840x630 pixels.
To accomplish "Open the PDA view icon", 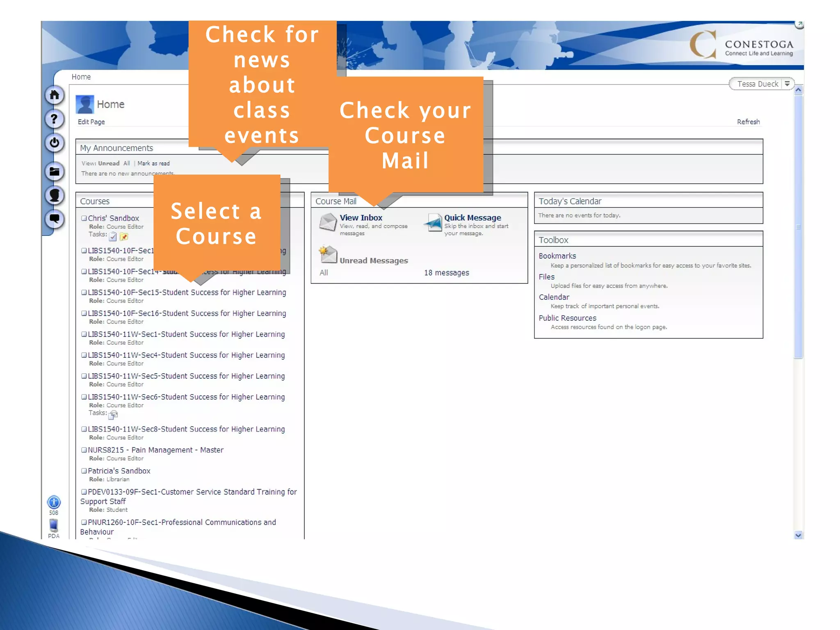I will [54, 525].
